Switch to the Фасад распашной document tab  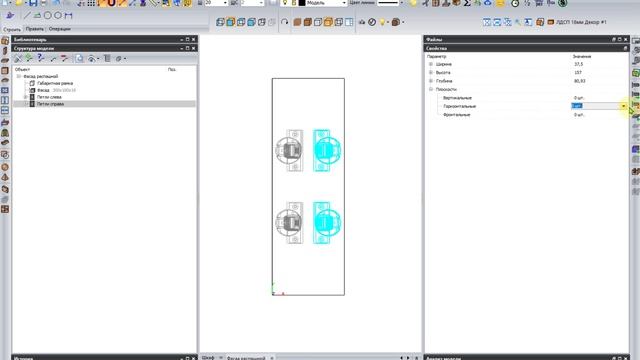pyautogui.click(x=246, y=358)
